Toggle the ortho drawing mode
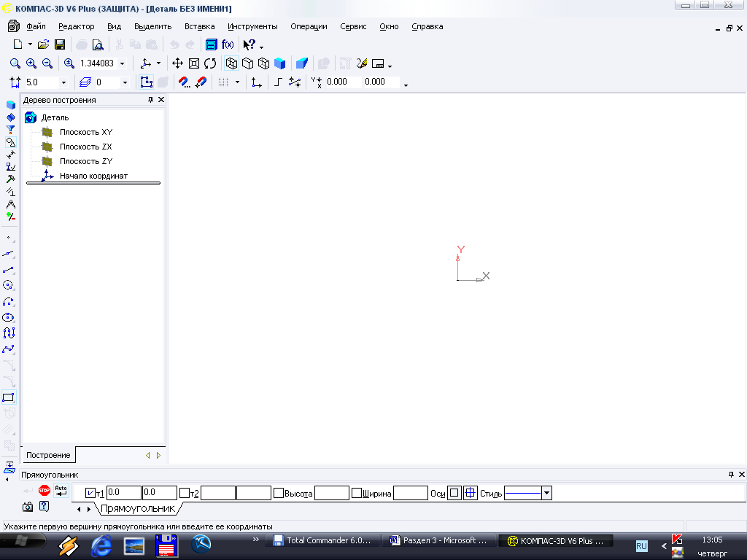Viewport: 747px width, 560px height. coord(279,82)
